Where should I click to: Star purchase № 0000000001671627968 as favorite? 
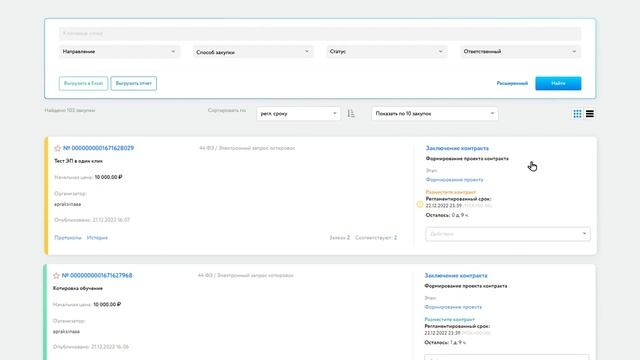tap(56, 276)
